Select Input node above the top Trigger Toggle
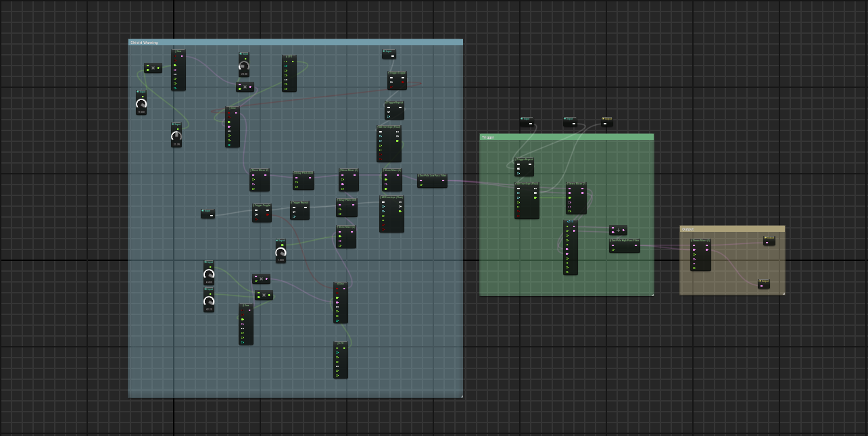Viewport: 868px width, 436px height. click(x=389, y=54)
